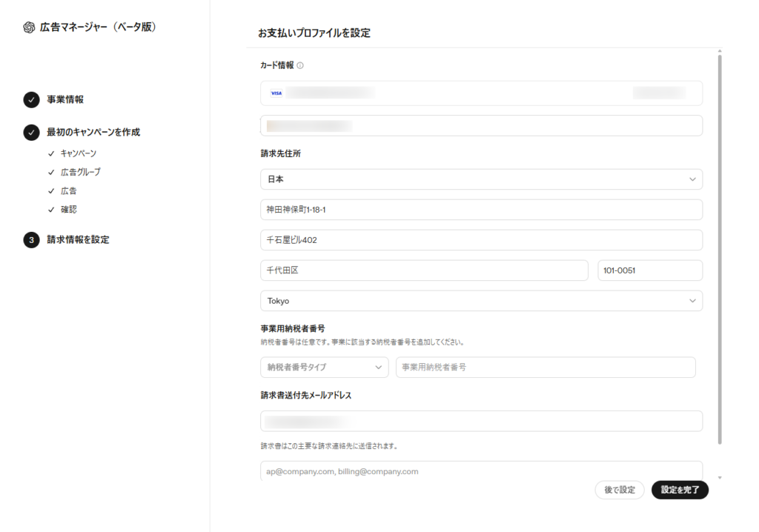This screenshot has height=532, width=759.
Task: Click the VISA card brand icon
Action: (276, 93)
